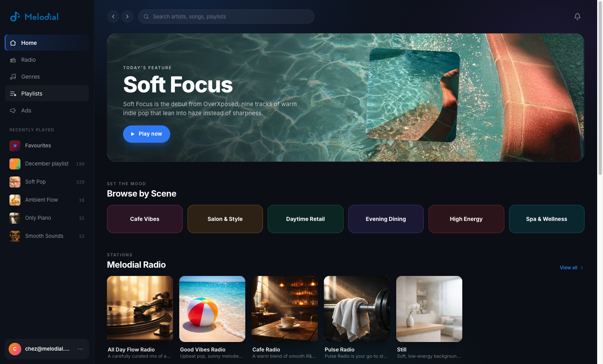The height and width of the screenshot is (364, 603).
Task: Go back with the left arrow button
Action: tap(113, 17)
